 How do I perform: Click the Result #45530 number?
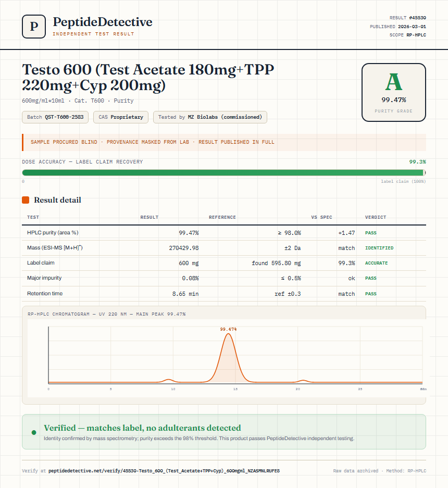417,18
